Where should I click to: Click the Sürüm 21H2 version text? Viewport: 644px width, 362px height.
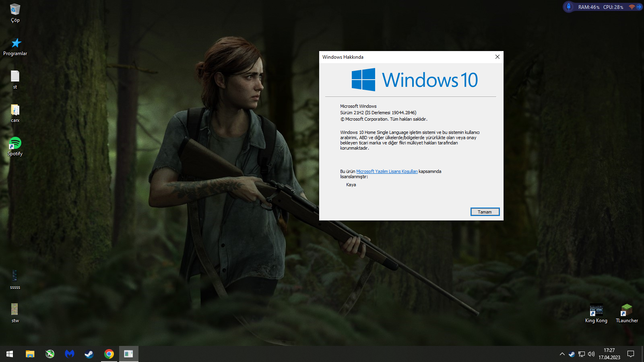[378, 113]
